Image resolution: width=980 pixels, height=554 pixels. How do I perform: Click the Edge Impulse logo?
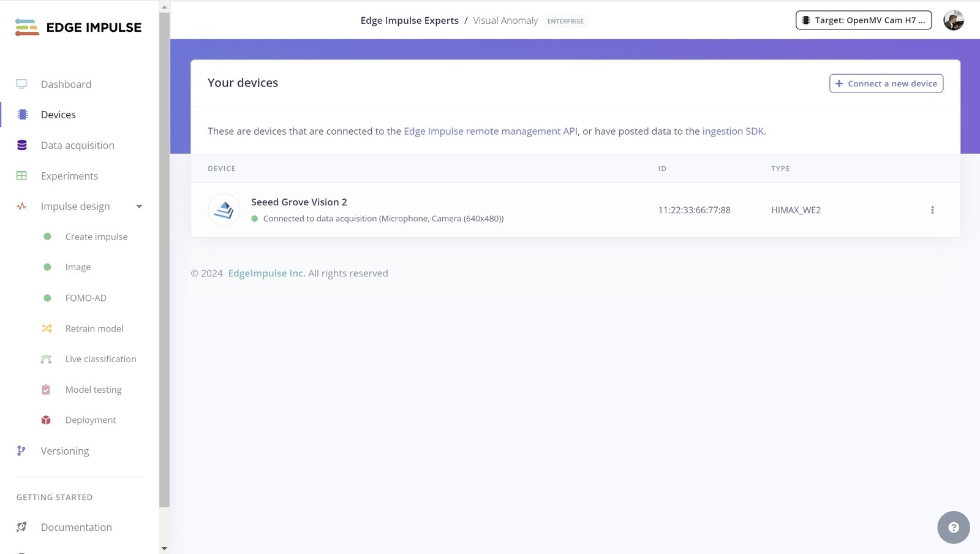pyautogui.click(x=78, y=28)
